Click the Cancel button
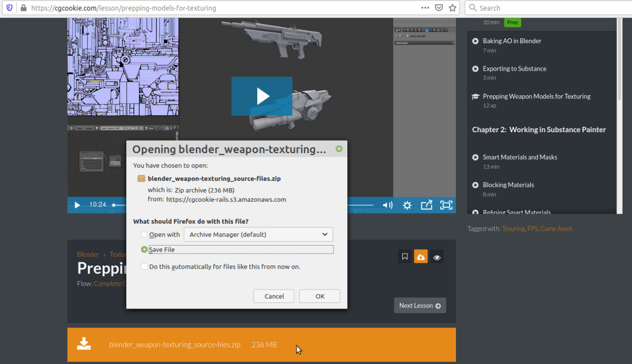This screenshot has width=632, height=364. click(274, 296)
